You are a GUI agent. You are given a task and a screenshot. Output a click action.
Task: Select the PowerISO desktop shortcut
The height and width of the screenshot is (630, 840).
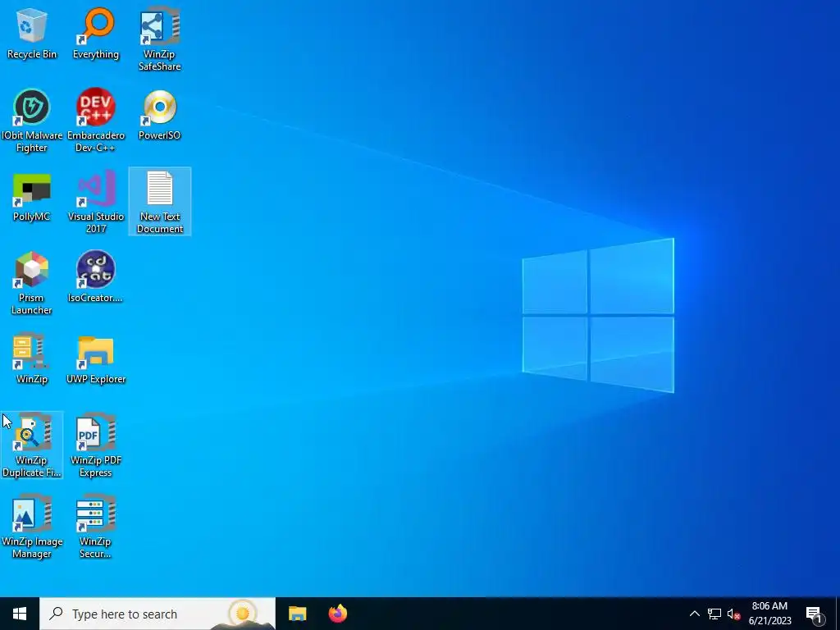160,115
